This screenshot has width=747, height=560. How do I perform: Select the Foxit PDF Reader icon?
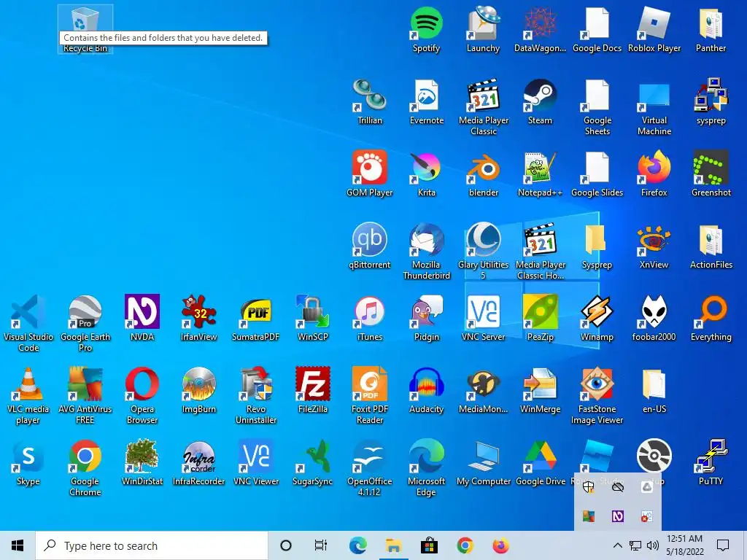coord(370,396)
